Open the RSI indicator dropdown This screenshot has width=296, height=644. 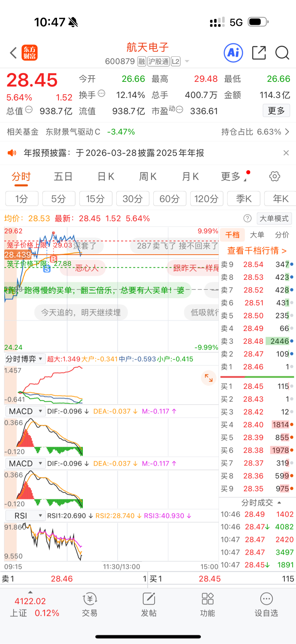pyautogui.click(x=25, y=516)
